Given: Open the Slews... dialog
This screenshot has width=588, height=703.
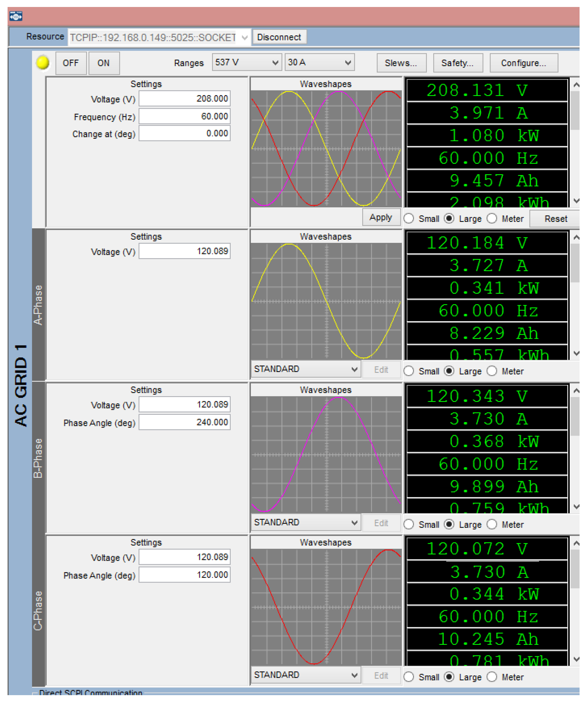Looking at the screenshot, I should click(x=401, y=63).
